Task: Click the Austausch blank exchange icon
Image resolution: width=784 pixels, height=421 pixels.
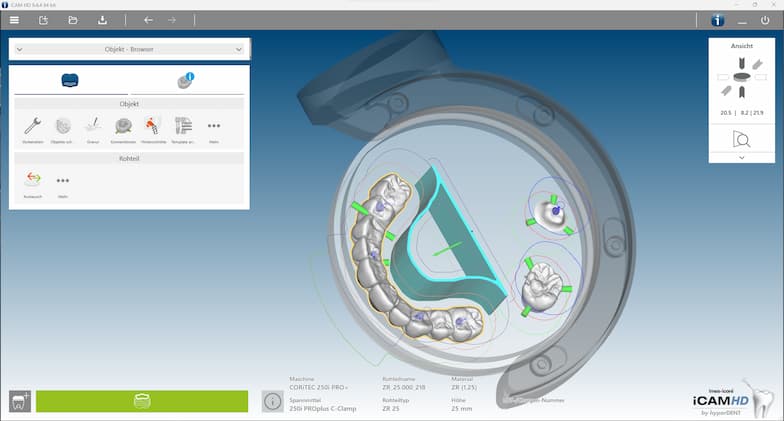Action: [x=32, y=180]
